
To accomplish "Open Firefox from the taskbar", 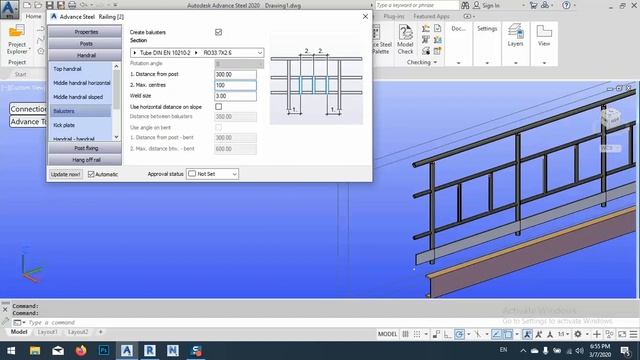I will 81,351.
